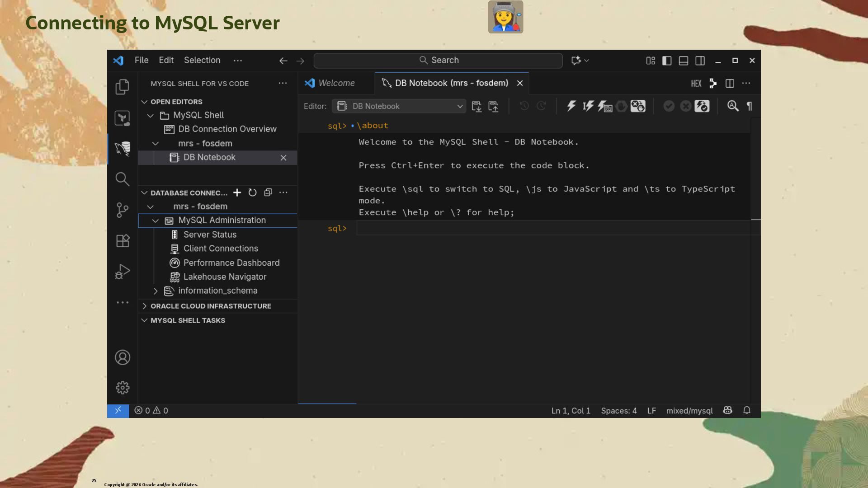
Task: Open Performance Dashboard item
Action: 231,263
